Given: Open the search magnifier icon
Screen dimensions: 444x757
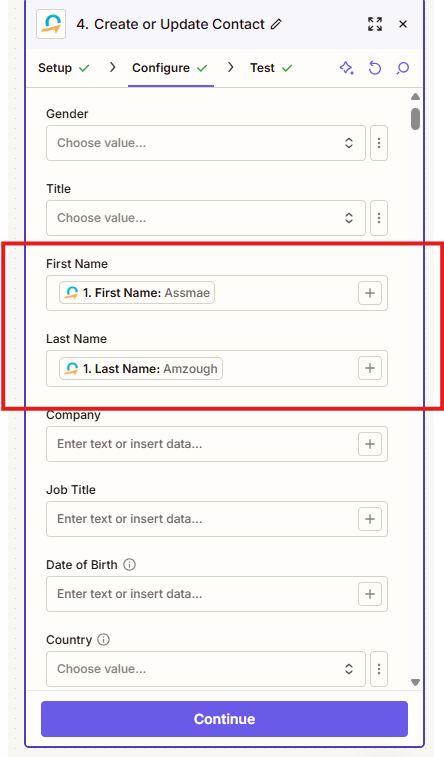Looking at the screenshot, I should [402, 68].
